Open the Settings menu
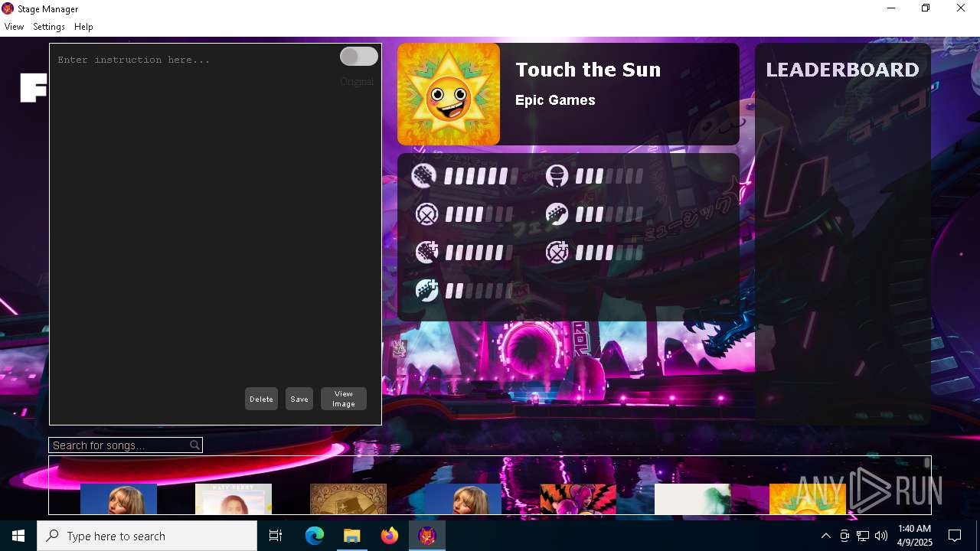This screenshot has height=551, width=980. click(x=49, y=27)
